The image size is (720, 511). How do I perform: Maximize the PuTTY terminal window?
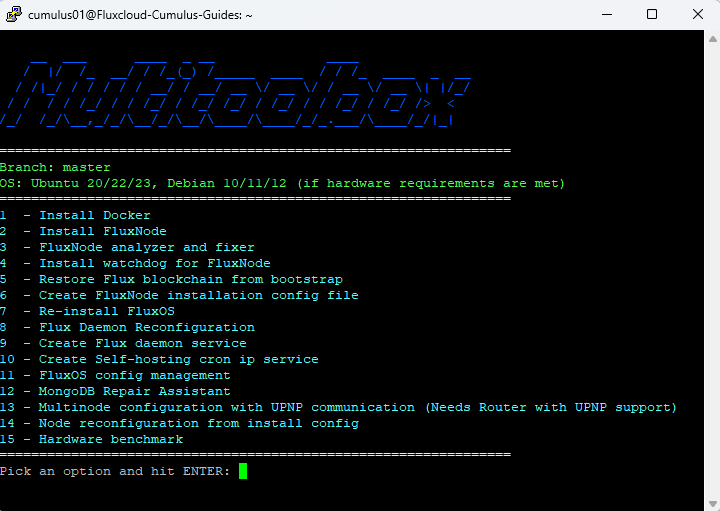[x=652, y=15]
